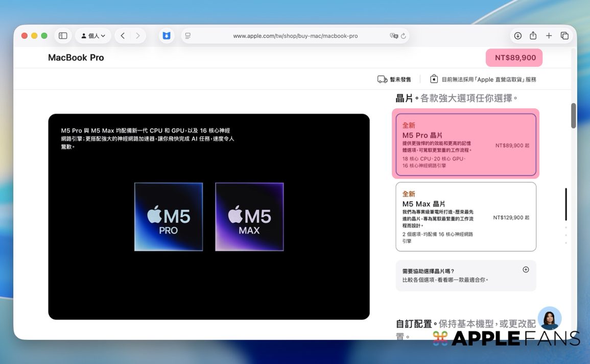Expand 需要協助選擇晶片嗎 help section
This screenshot has width=590, height=364.
coord(526,270)
